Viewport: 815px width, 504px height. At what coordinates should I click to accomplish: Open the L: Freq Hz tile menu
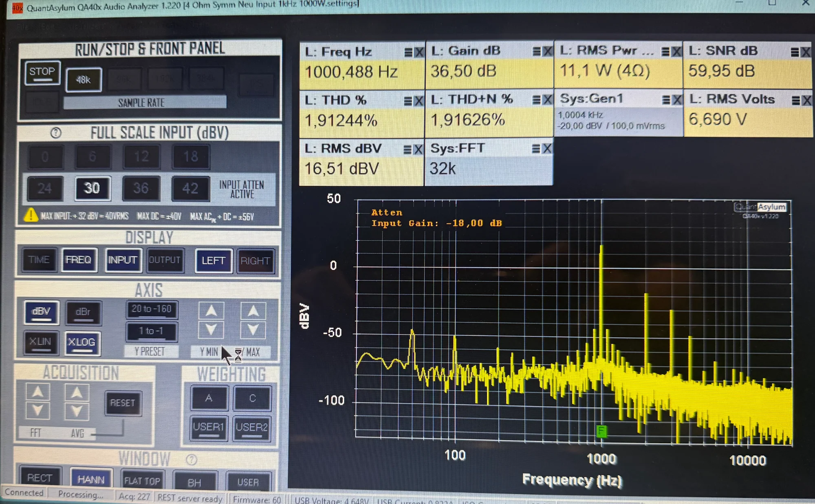click(x=408, y=52)
